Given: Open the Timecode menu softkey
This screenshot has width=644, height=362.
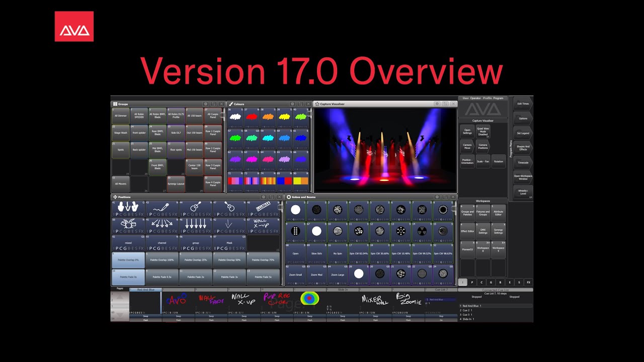Looking at the screenshot, I should pos(523,162).
